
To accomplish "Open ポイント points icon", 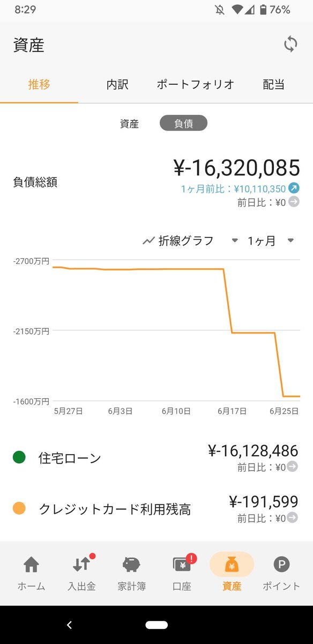I will tap(281, 565).
